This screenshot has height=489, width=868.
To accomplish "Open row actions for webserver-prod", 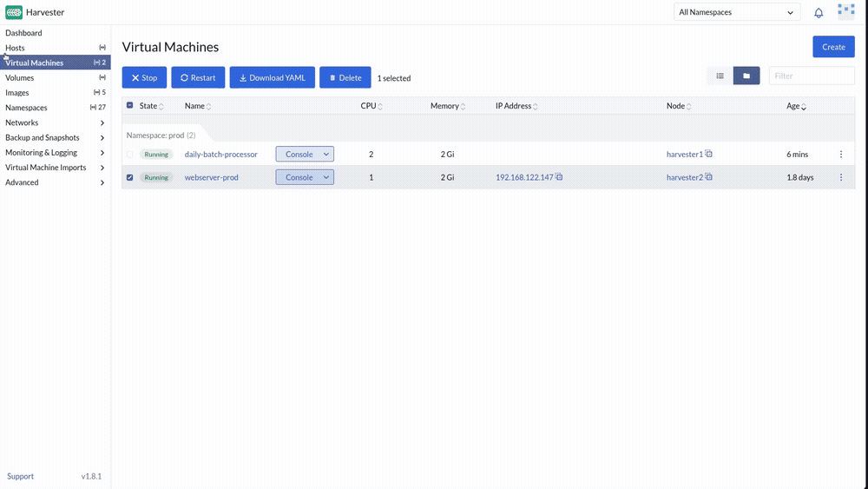I will [x=841, y=178].
